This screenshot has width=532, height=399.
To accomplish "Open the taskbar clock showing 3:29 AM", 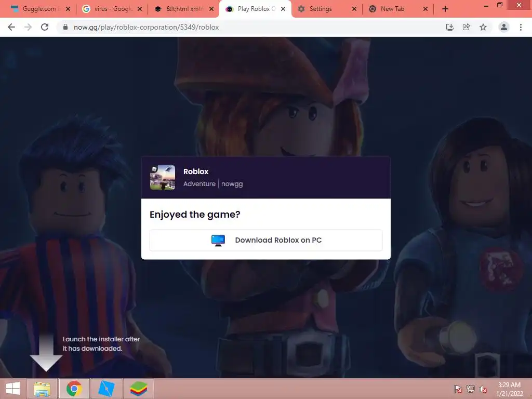I will tap(509, 389).
